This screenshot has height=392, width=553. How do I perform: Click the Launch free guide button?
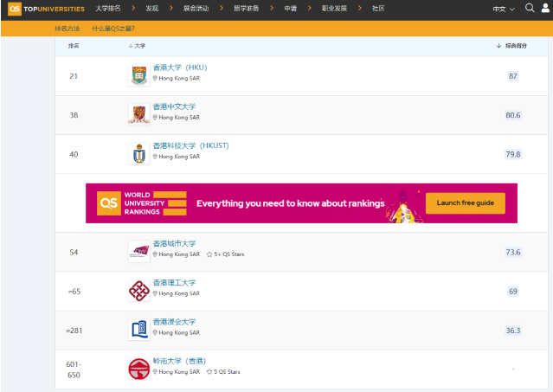tap(466, 203)
